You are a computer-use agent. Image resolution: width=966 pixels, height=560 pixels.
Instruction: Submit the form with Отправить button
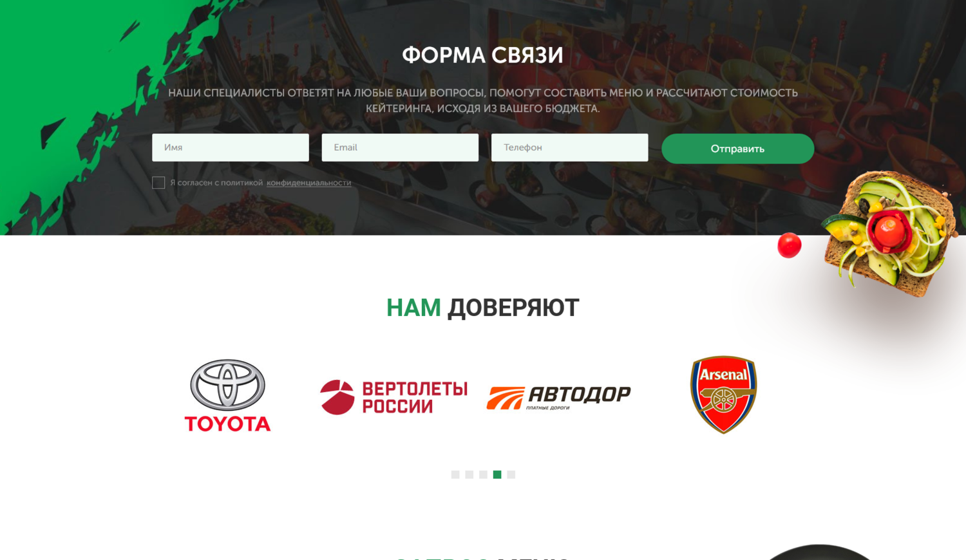coord(737,149)
